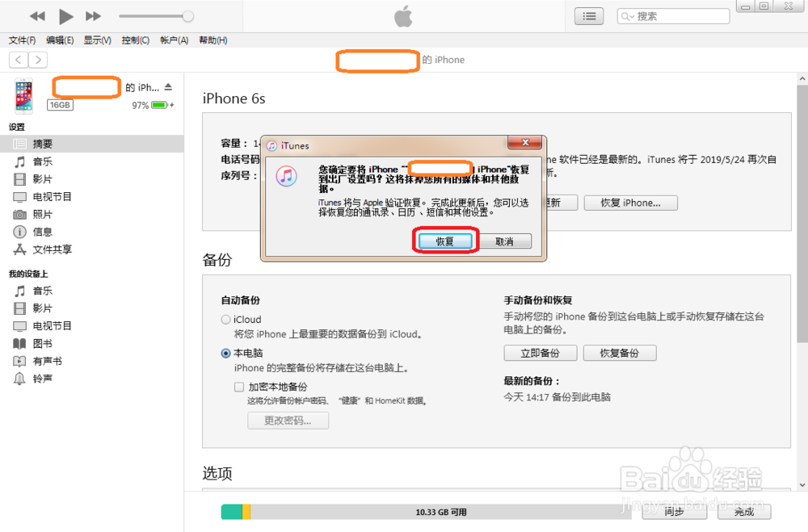808x532 pixels.
Task: Go back with the left arrow
Action: pos(19,60)
